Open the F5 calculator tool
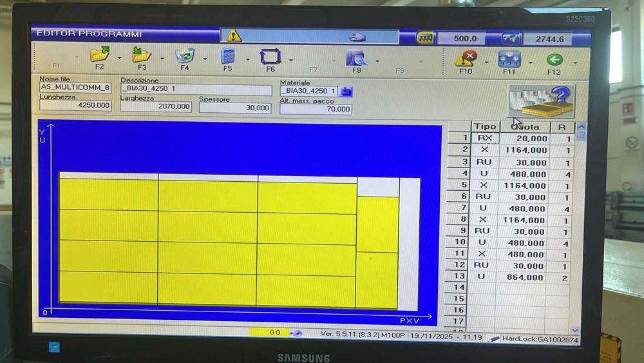644x363 pixels. (227, 56)
